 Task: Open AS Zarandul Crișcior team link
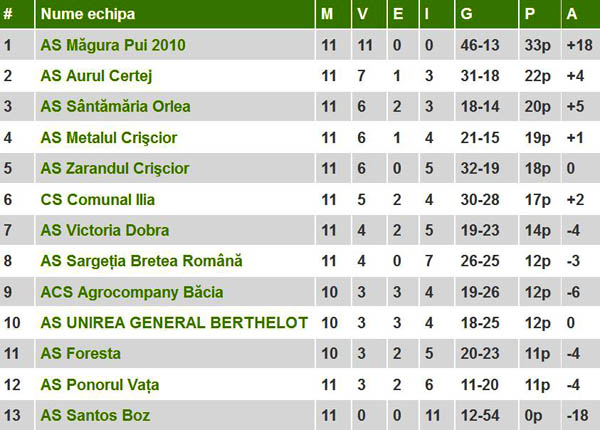[115, 168]
